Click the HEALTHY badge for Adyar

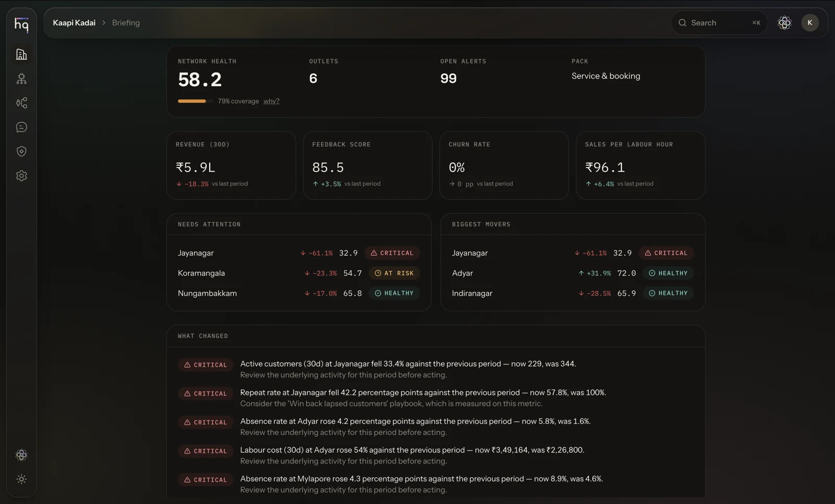point(668,273)
